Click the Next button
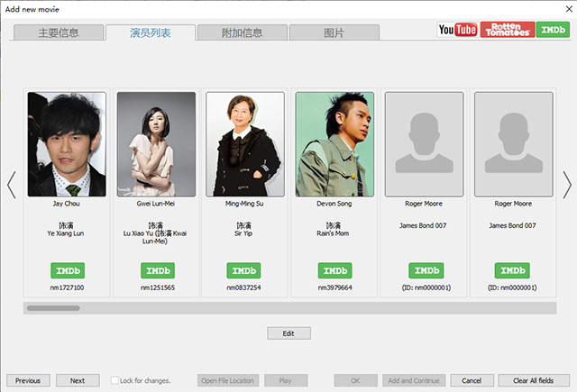 coord(78,380)
